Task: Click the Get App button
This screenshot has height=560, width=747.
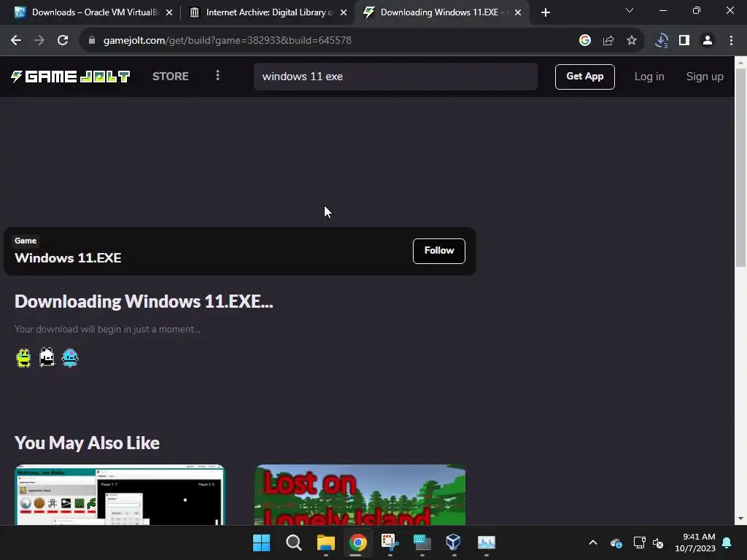Action: [584, 77]
